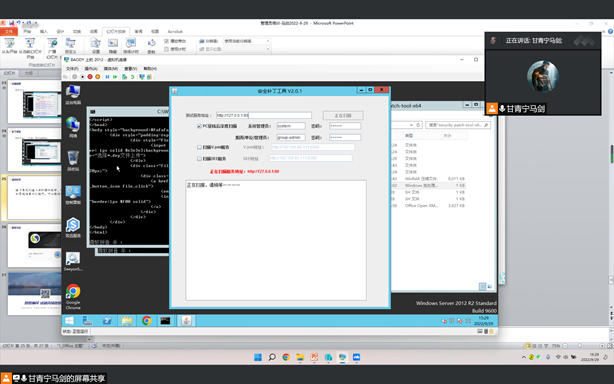Open the VM connection Help menu
Screen dimensions: 614x384
(x=150, y=69)
